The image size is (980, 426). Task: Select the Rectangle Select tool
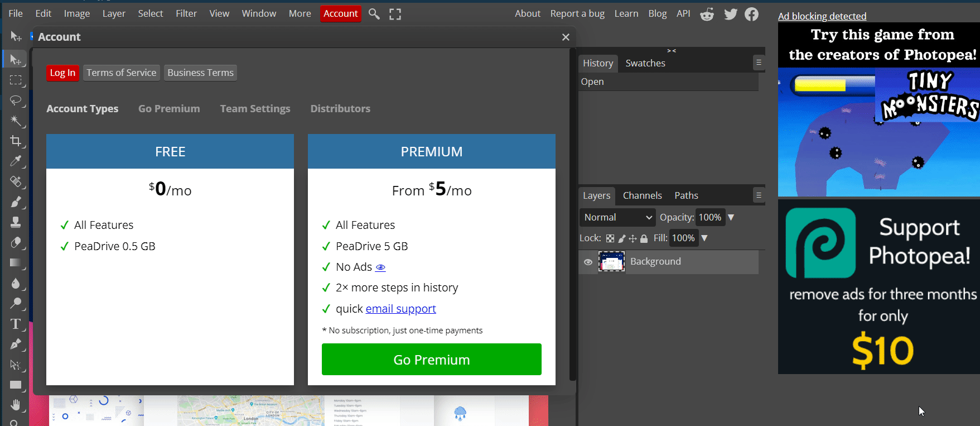[16, 80]
